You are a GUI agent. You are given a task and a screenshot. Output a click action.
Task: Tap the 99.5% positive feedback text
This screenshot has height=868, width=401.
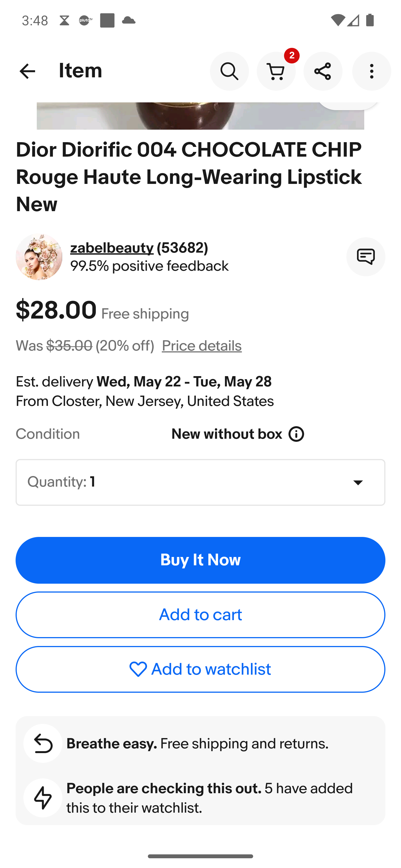pyautogui.click(x=150, y=266)
